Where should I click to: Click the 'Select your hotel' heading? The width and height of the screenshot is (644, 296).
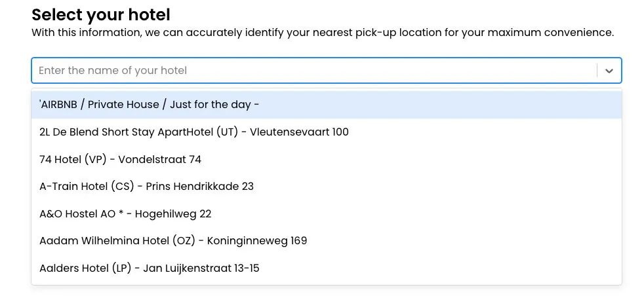click(x=101, y=14)
